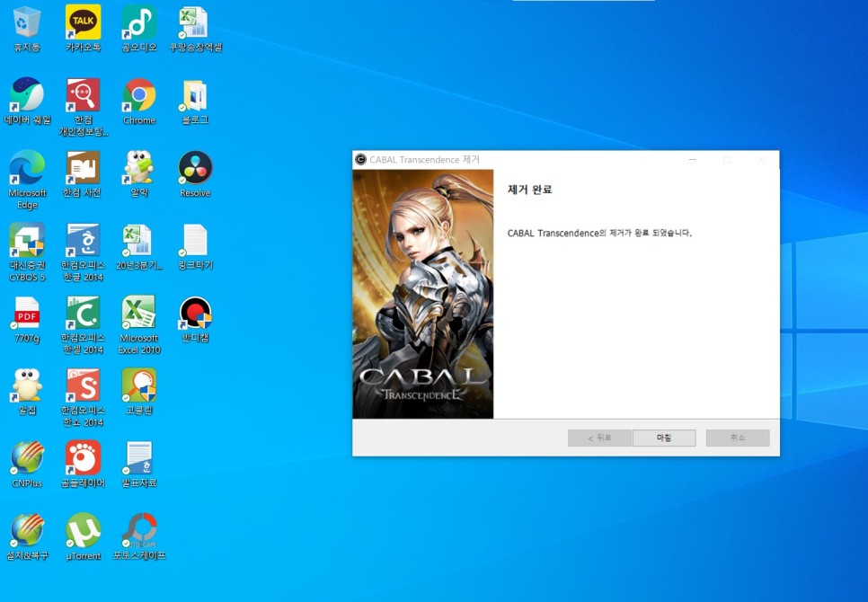Open the 20년3분기... Excel file icon
This screenshot has height=602, width=868.
[139, 246]
